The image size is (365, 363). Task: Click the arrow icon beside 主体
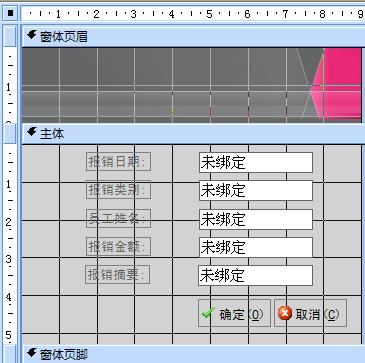32,133
